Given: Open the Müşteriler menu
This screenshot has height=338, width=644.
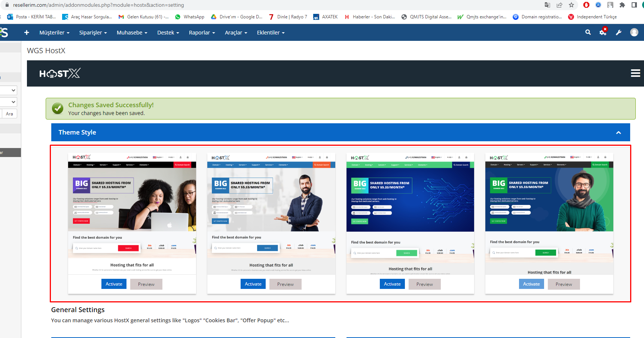Looking at the screenshot, I should (x=55, y=33).
